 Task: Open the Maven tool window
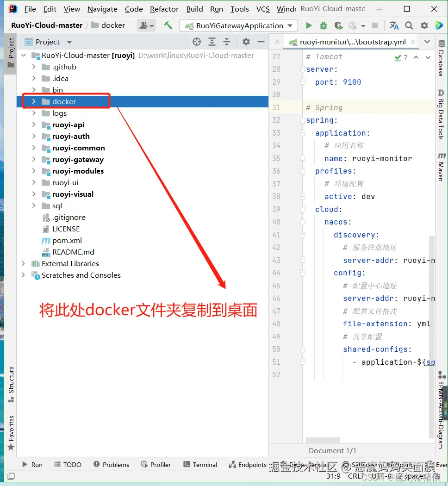pos(441,167)
